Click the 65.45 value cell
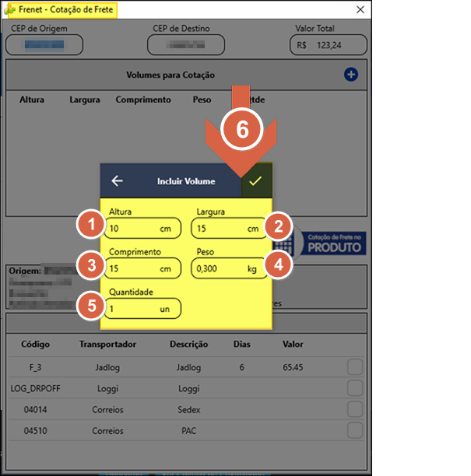This screenshot has width=471, height=476. click(293, 367)
